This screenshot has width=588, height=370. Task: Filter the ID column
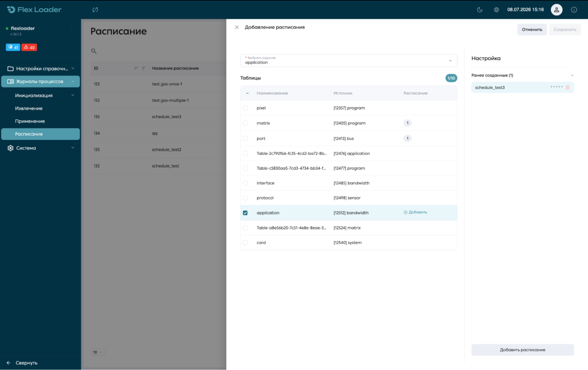(x=143, y=68)
